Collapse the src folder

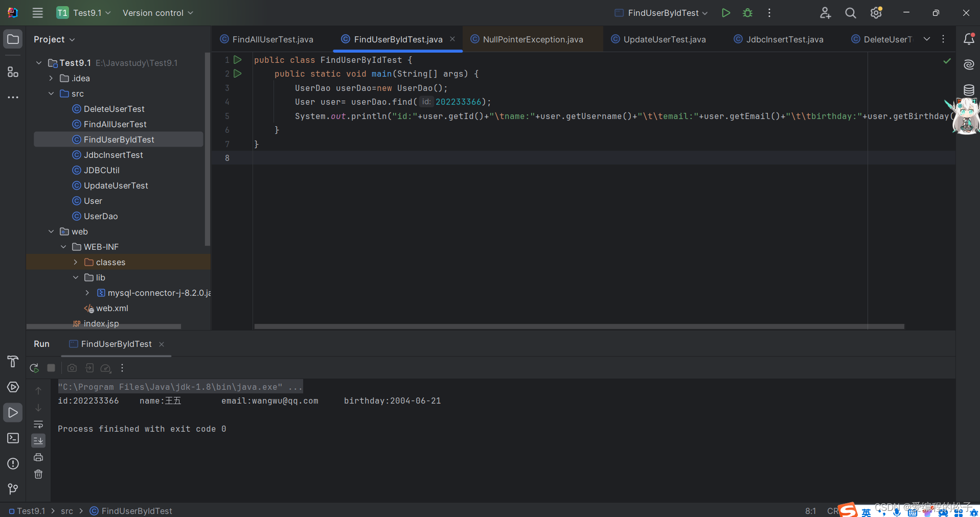coord(51,93)
